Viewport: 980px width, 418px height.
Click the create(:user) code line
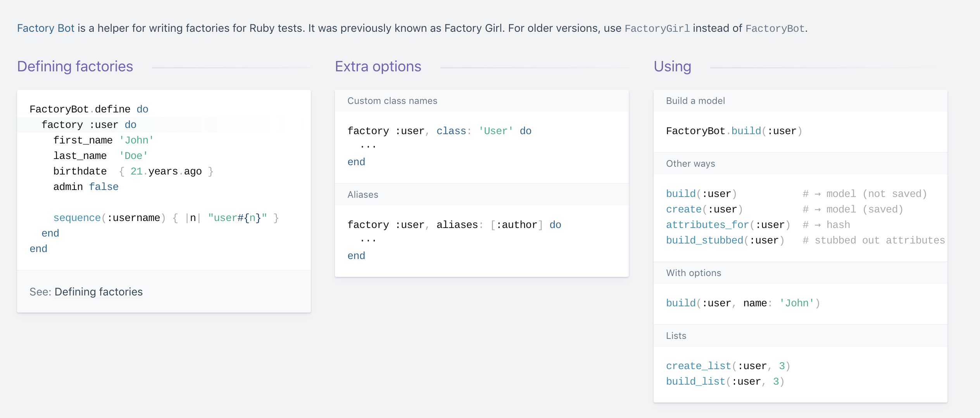coord(704,209)
